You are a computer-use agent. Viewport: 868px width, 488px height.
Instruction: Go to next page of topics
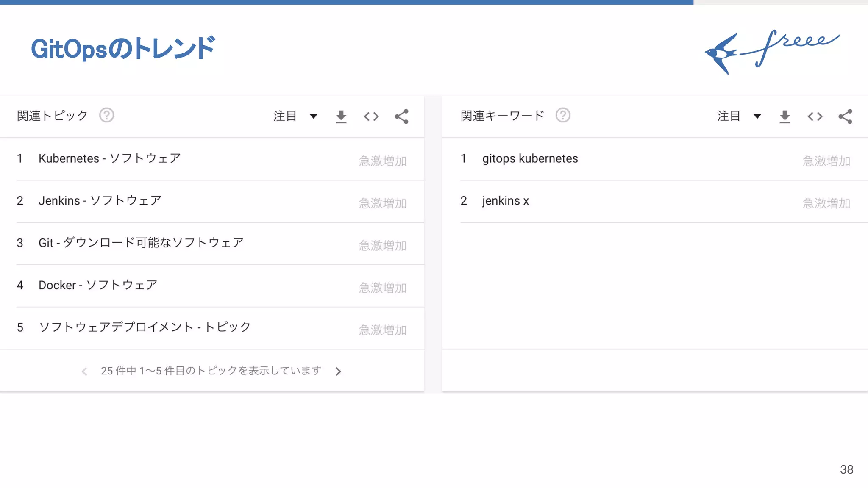338,372
